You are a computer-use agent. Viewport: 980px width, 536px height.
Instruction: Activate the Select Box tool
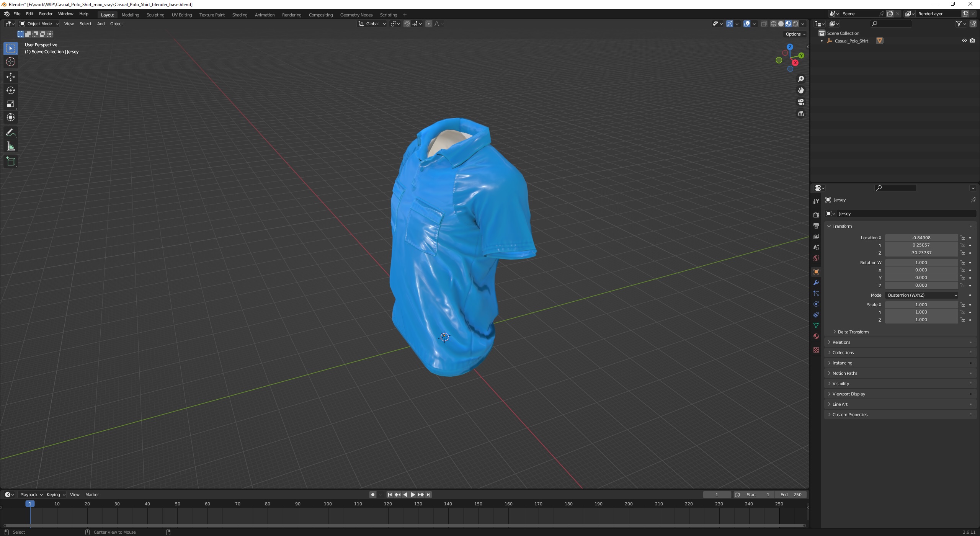(11, 48)
